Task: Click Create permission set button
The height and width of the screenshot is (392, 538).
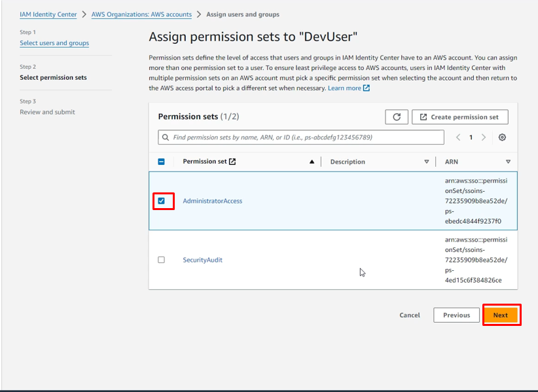Action: pos(459,117)
